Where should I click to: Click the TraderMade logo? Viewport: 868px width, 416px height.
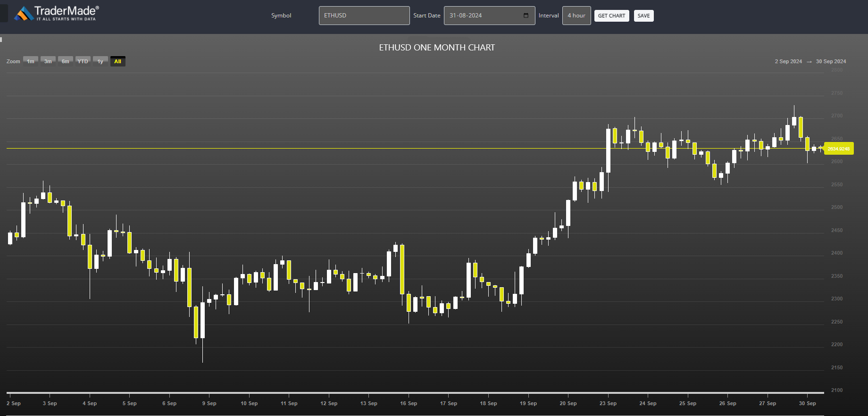pyautogui.click(x=57, y=13)
